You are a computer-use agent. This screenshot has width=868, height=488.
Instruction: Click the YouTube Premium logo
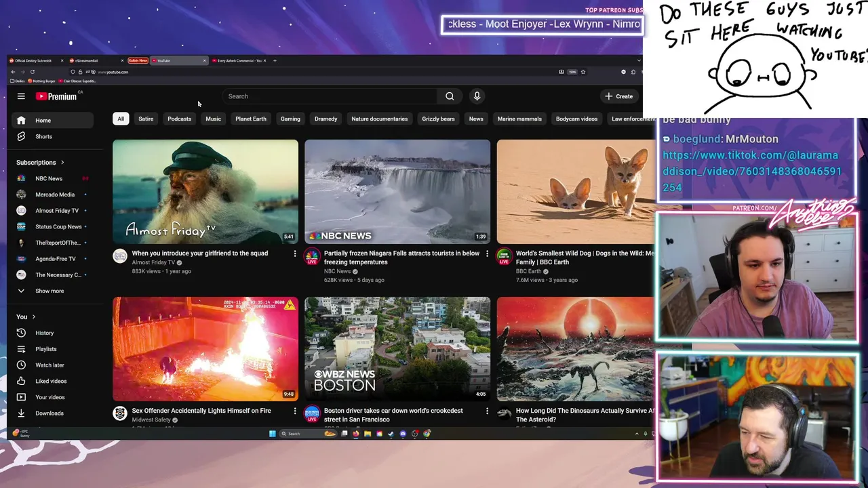pyautogui.click(x=56, y=96)
